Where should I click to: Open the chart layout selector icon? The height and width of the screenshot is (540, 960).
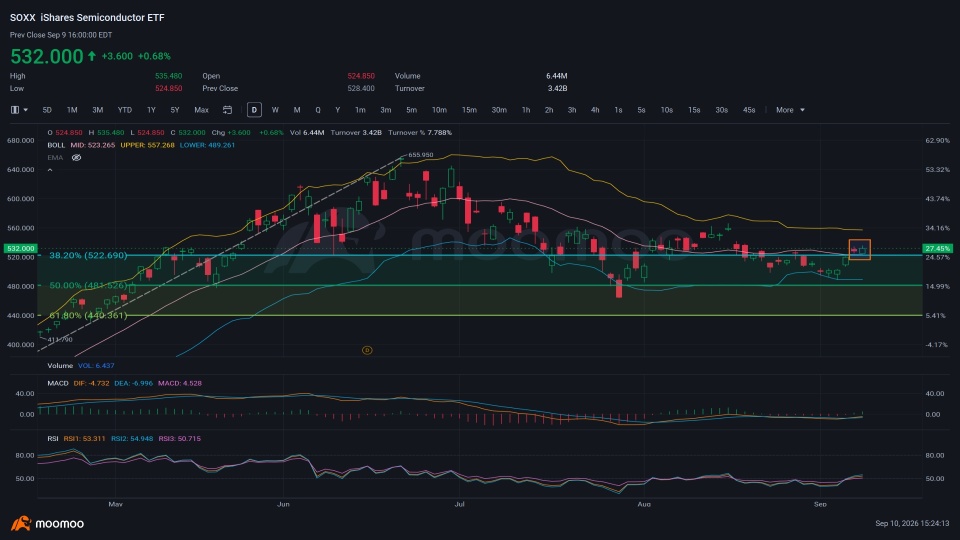[x=15, y=110]
